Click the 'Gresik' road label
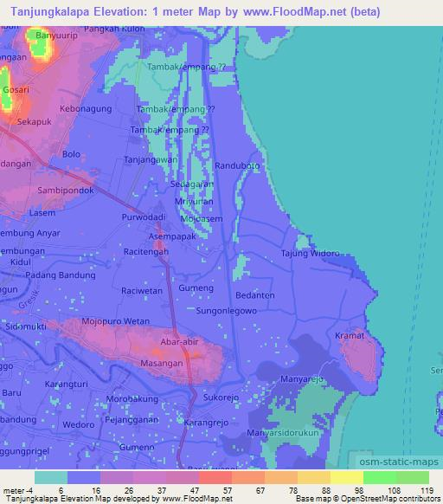This screenshot has height=504, width=443. pyautogui.click(x=29, y=300)
